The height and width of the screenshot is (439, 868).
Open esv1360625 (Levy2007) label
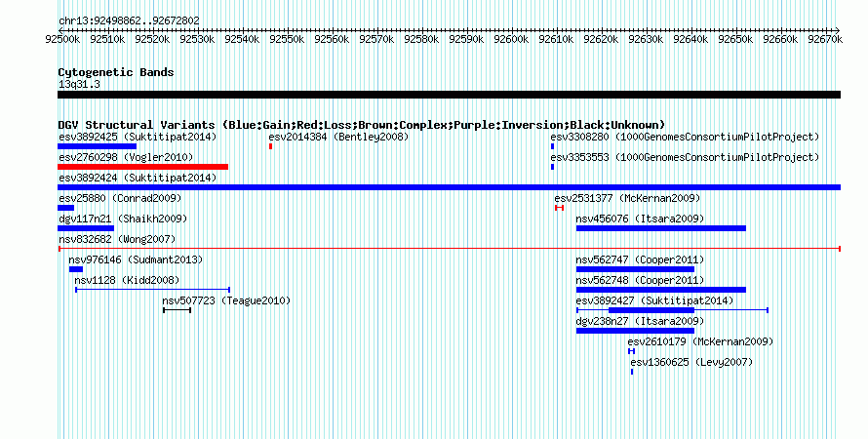pos(692,362)
